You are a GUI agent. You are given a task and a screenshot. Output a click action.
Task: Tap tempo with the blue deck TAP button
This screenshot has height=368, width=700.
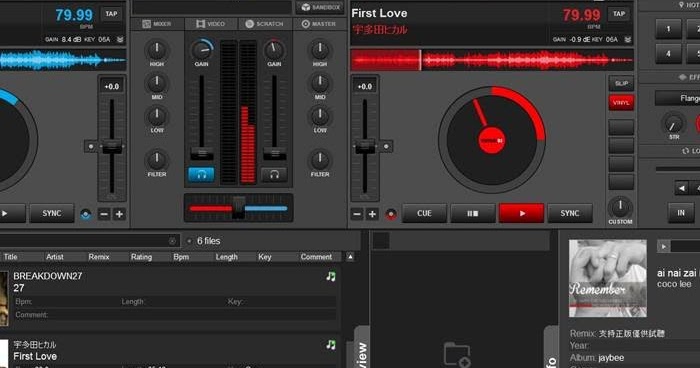coord(111,14)
